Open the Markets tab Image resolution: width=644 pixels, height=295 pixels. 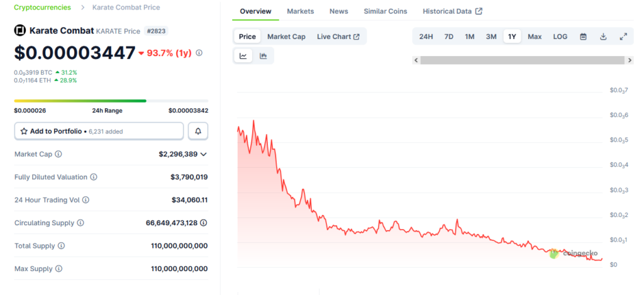300,11
